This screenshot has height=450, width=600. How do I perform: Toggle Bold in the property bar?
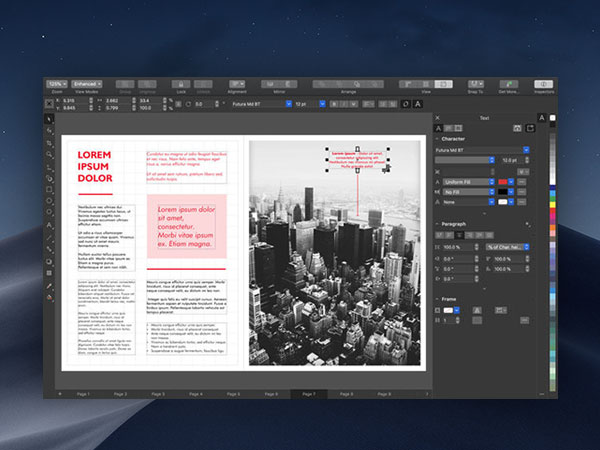click(x=334, y=104)
